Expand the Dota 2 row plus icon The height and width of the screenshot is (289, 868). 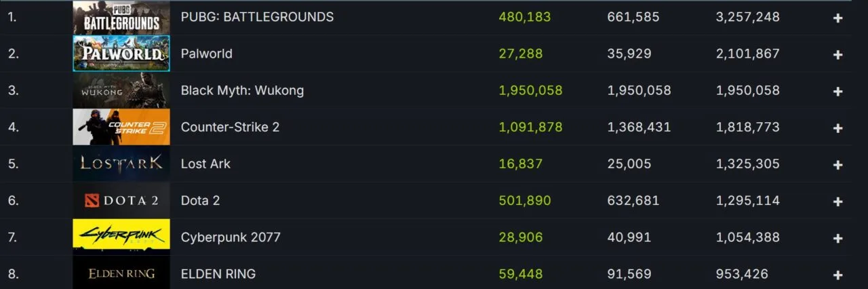(838, 201)
